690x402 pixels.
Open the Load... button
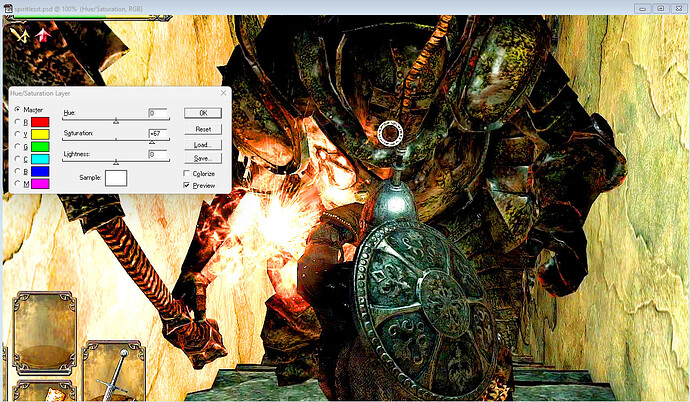click(203, 145)
